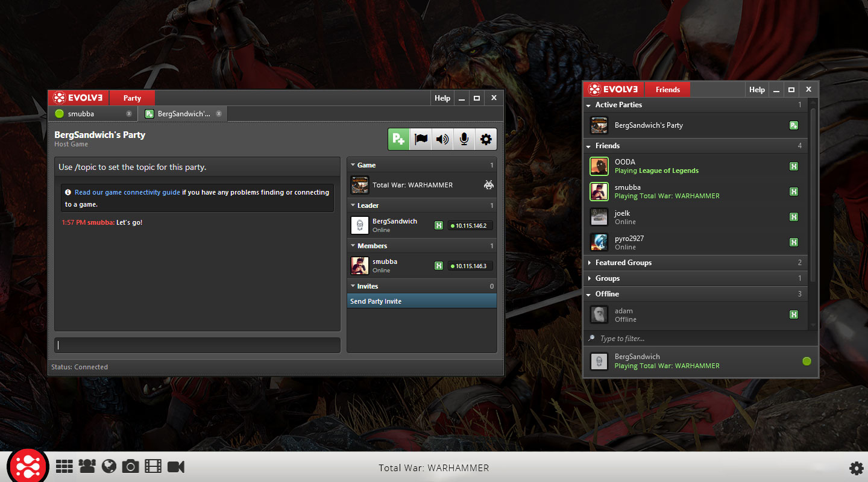This screenshot has width=868, height=482.
Task: Collapse the Friends list section
Action: [x=696, y=146]
